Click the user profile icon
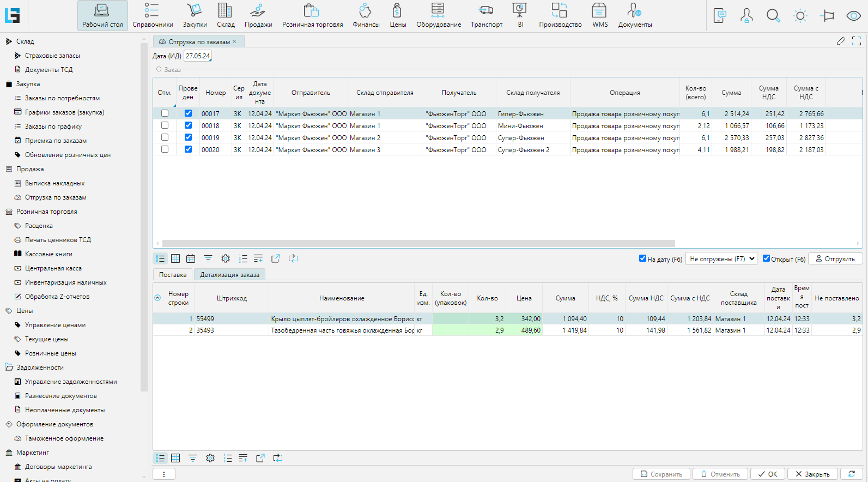 746,16
